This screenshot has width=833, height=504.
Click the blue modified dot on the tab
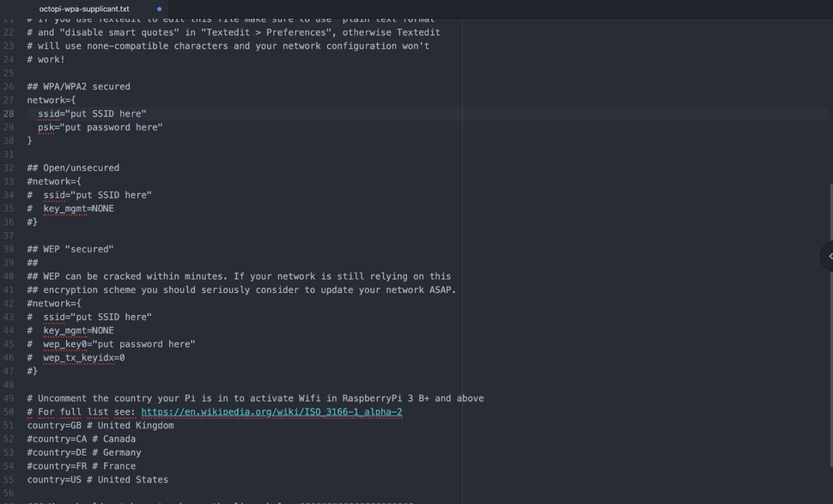pos(160,9)
